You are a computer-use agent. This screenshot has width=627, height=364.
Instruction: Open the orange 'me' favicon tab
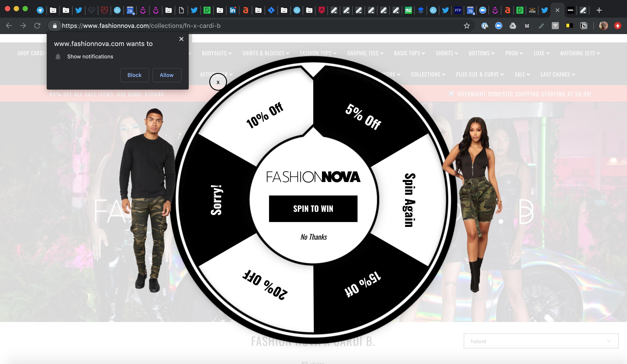[x=532, y=10]
